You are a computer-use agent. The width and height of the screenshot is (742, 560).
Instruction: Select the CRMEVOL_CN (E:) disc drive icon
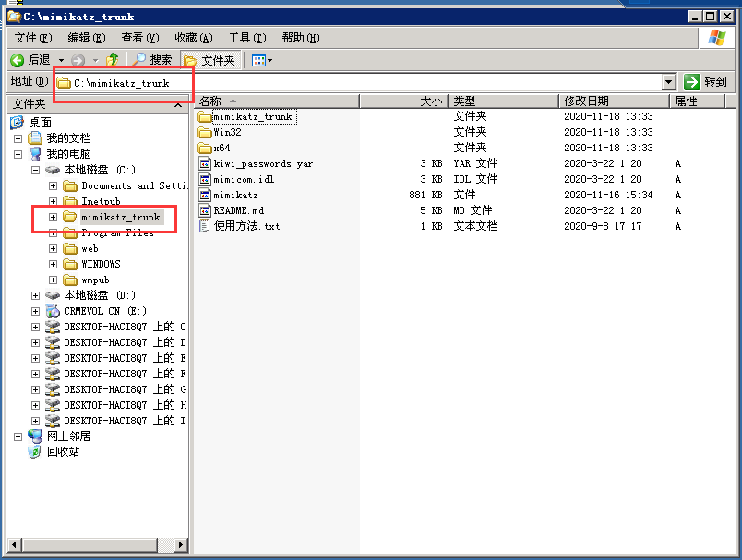click(x=53, y=311)
